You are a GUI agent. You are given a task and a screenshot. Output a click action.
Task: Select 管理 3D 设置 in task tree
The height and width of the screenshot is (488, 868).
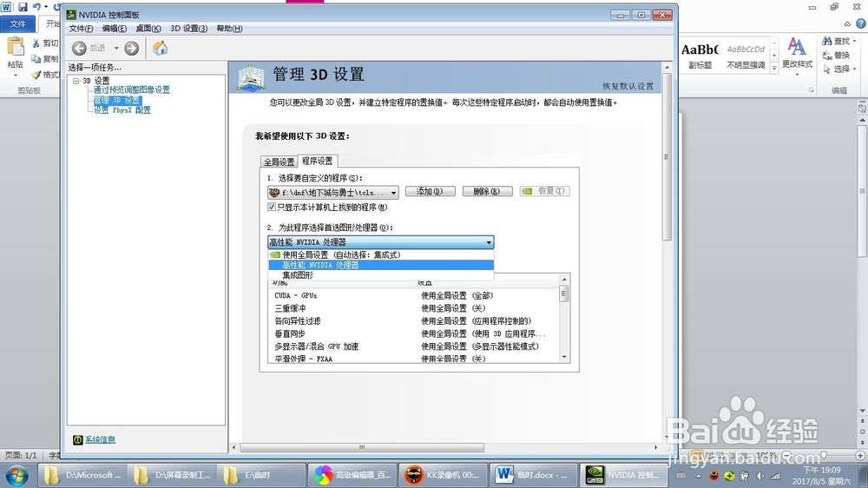[x=117, y=100]
